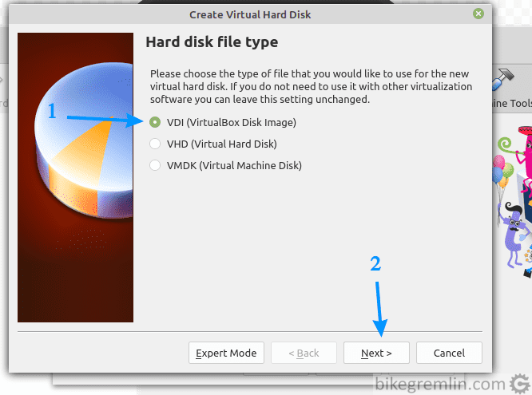Click the Next button
Viewport: 532px width, 395px height.
pyautogui.click(x=376, y=353)
